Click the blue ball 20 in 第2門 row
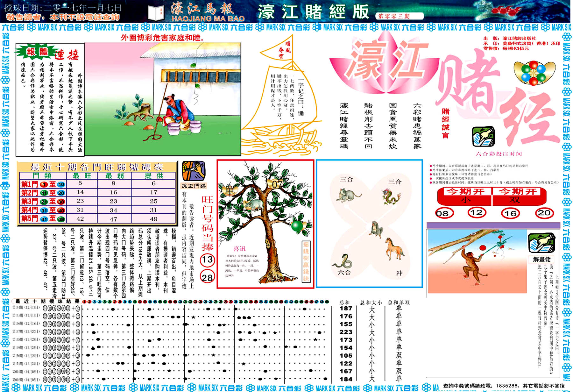The image size is (573, 392). pos(61,193)
